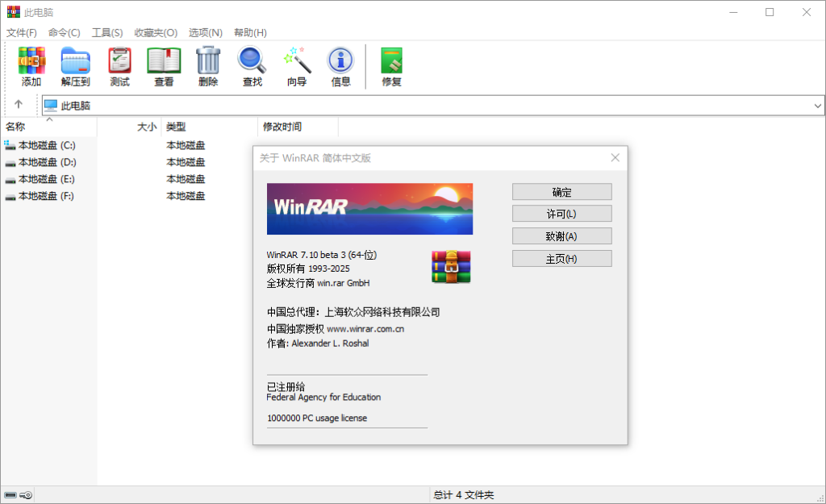Open the 收藏夹(O) menu
The image size is (826, 504).
(x=156, y=32)
